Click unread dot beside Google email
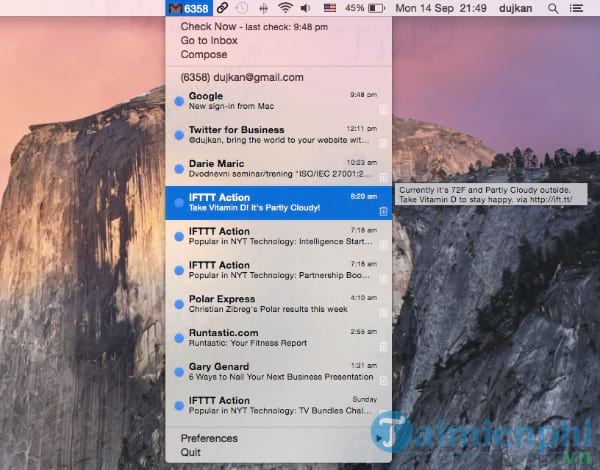Viewport: 600px width, 470px height. 179,101
